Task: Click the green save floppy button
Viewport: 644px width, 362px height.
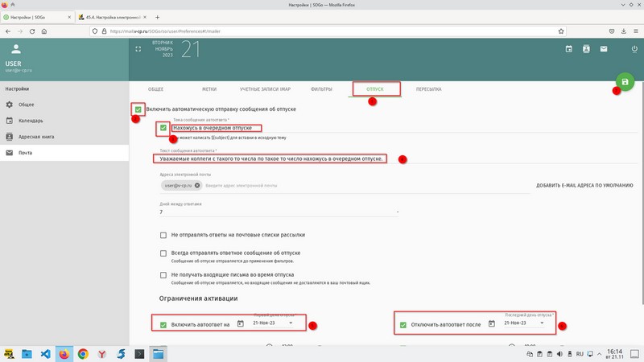Action: [625, 82]
